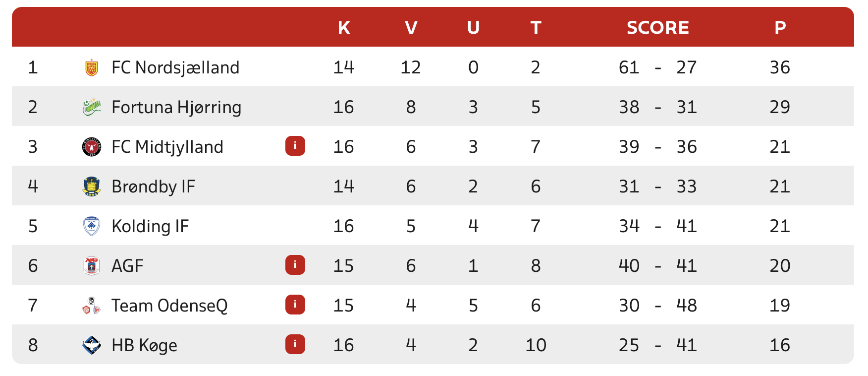Click the Team OdenseQ club logo
Screen dimensions: 868x376
92,306
